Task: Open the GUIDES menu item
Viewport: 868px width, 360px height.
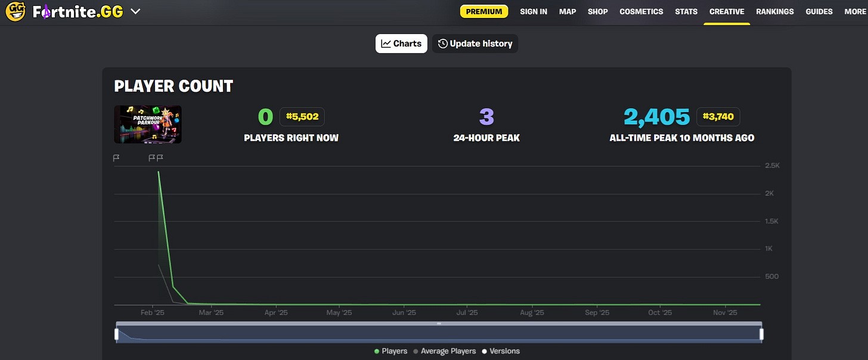Action: 819,11
